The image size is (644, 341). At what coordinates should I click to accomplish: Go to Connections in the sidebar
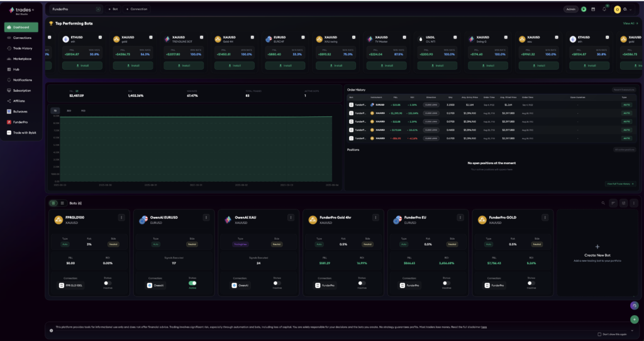click(x=21, y=38)
